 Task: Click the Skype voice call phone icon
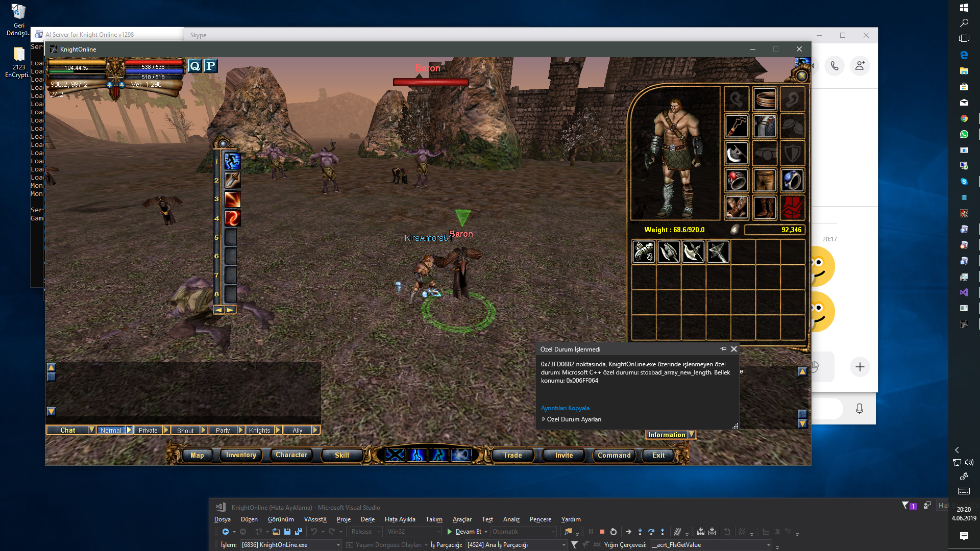click(834, 66)
